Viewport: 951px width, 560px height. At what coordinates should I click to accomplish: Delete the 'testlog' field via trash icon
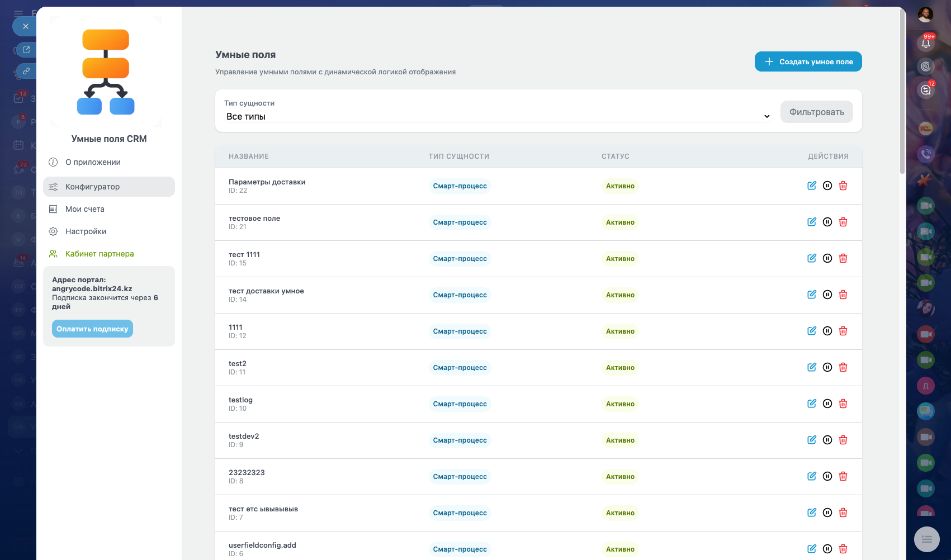pyautogui.click(x=843, y=404)
